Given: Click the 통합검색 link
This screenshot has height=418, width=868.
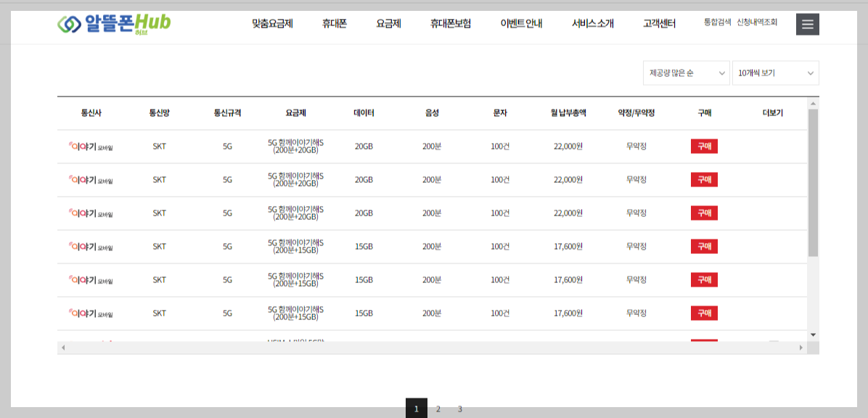Looking at the screenshot, I should pos(718,22).
